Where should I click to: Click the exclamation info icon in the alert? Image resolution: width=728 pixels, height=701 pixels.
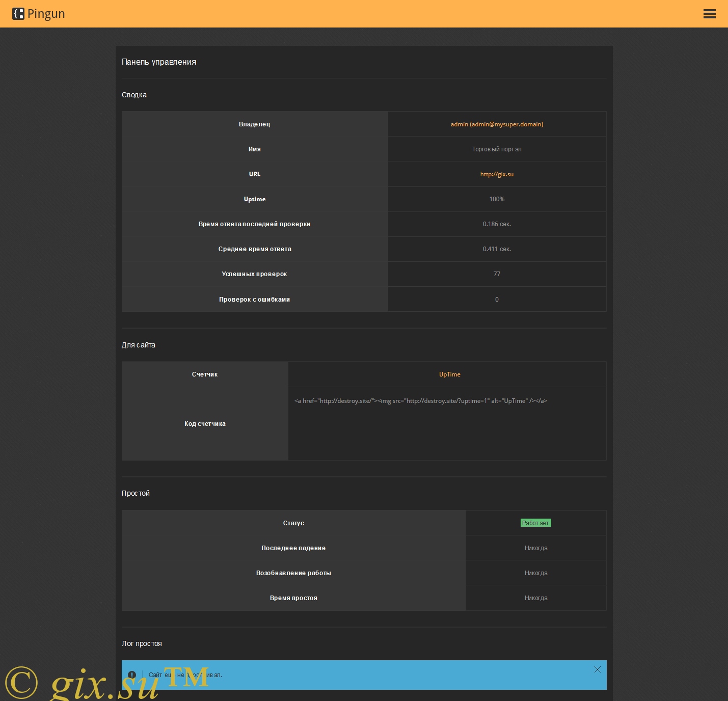132,675
